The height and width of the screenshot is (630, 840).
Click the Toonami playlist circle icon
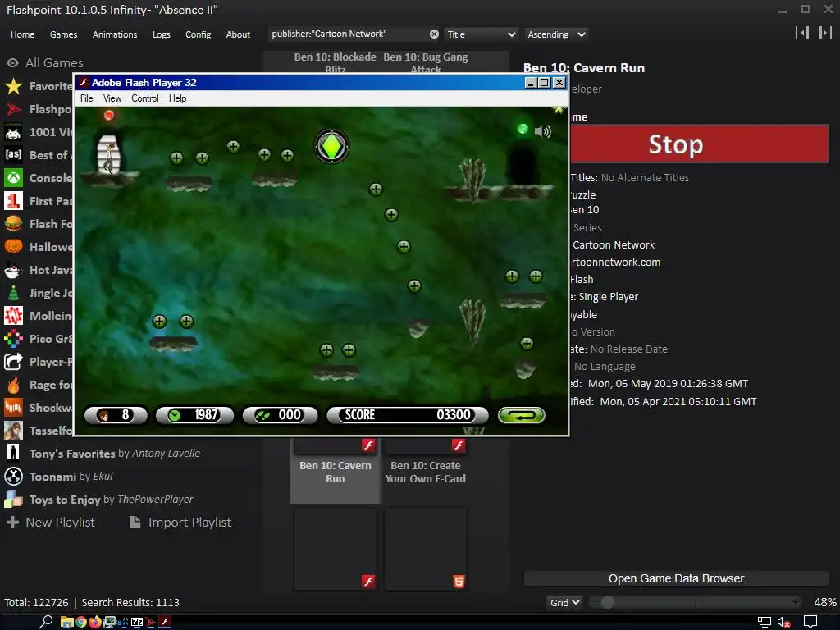[13, 477]
